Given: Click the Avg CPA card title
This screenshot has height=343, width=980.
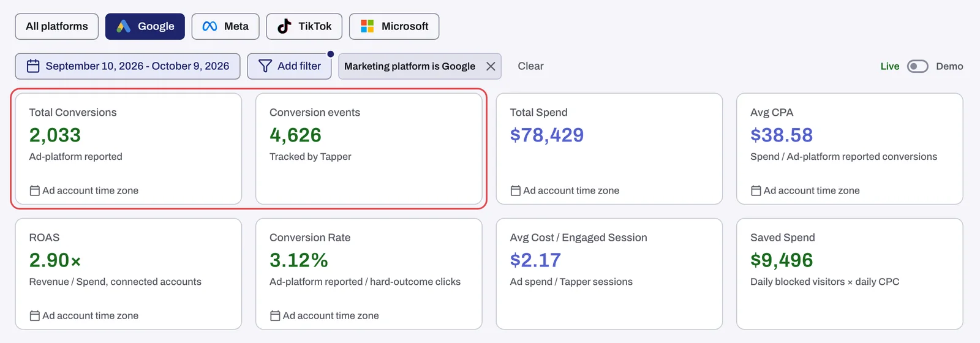Looking at the screenshot, I should coord(772,113).
